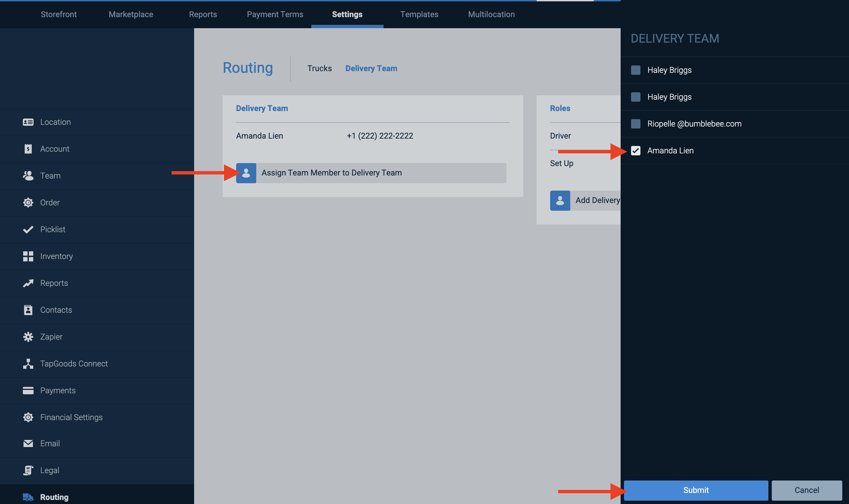Open the Payment Terms tab
This screenshot has height=504, width=849.
(275, 14)
